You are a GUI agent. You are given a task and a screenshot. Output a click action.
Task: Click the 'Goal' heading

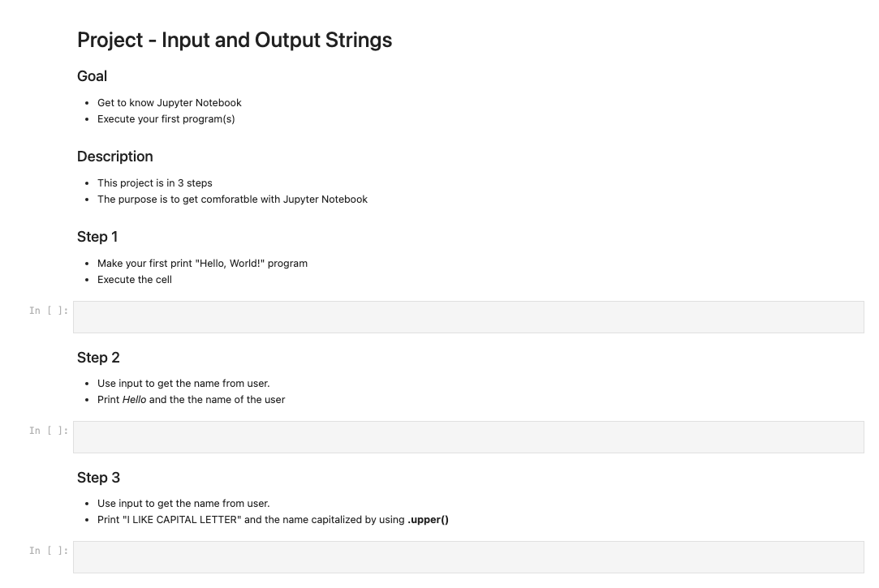(x=92, y=76)
